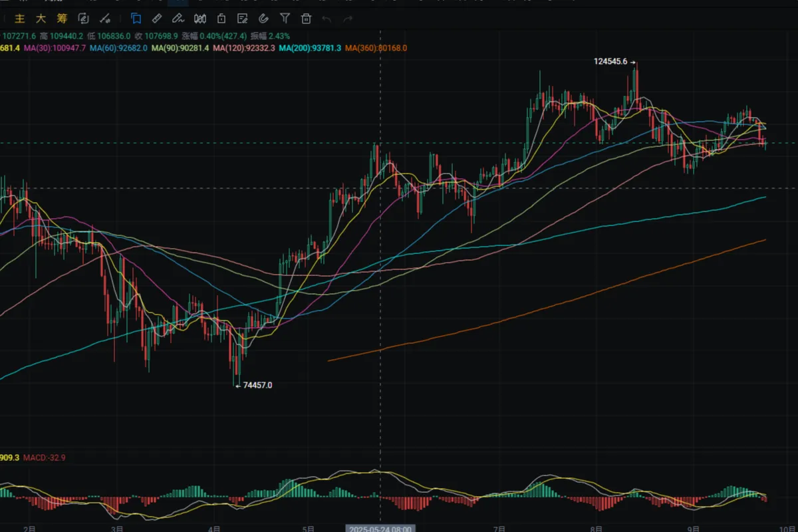This screenshot has width=798, height=532.
Task: Click the 大 (large orders) indicator button
Action: pyautogui.click(x=41, y=19)
